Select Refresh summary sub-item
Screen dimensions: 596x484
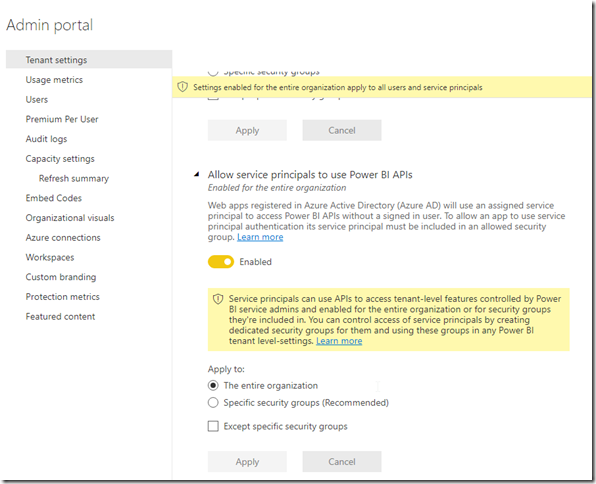[74, 179]
